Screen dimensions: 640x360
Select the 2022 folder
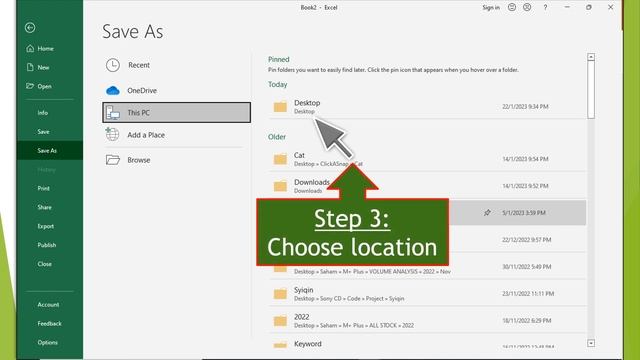[x=427, y=320]
